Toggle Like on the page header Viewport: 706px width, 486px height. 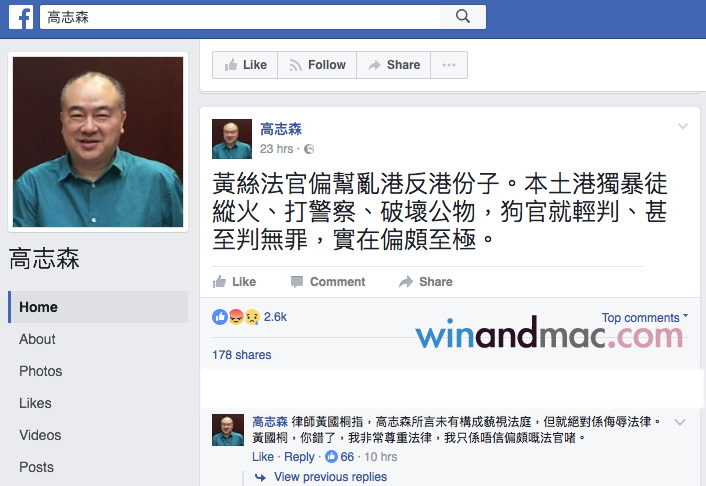245,65
